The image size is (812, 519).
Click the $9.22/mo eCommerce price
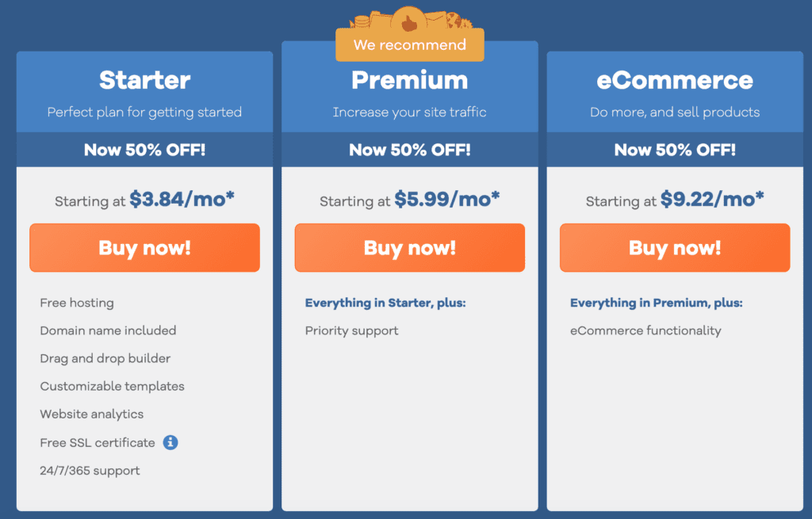712,199
